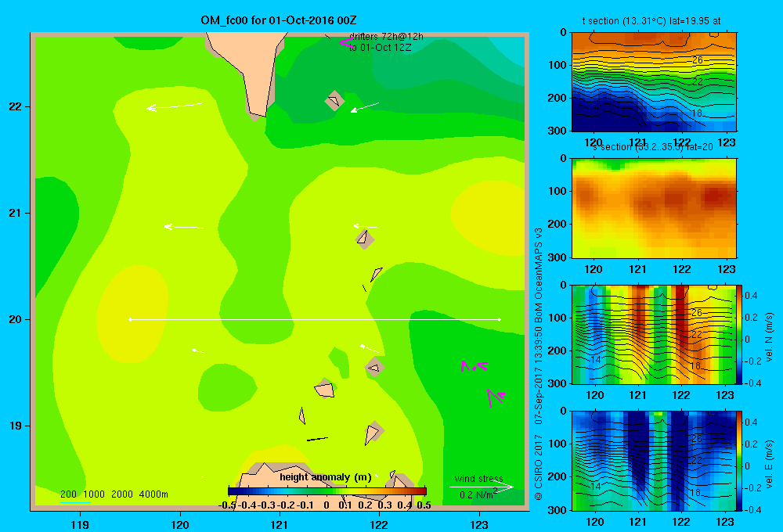
Task: Click longitude label 119 on main map
Action: tap(80, 524)
